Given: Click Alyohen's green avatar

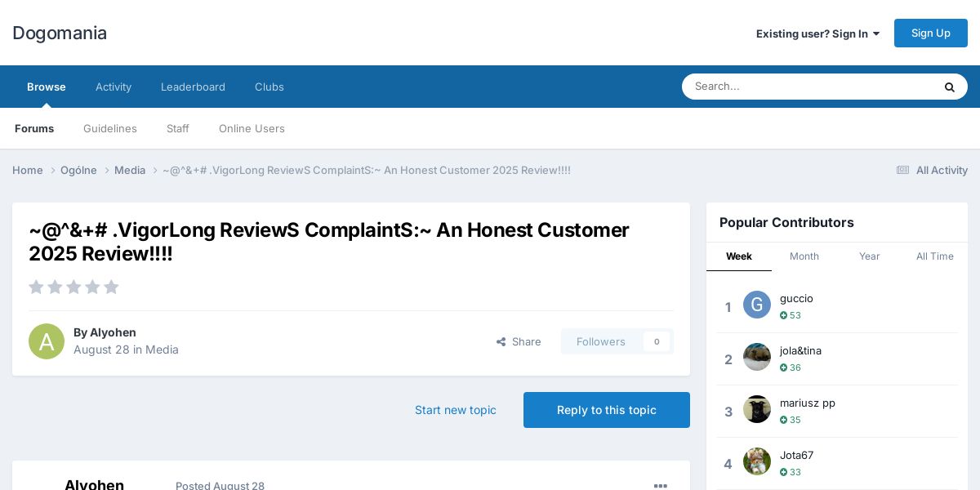Looking at the screenshot, I should pyautogui.click(x=47, y=341).
